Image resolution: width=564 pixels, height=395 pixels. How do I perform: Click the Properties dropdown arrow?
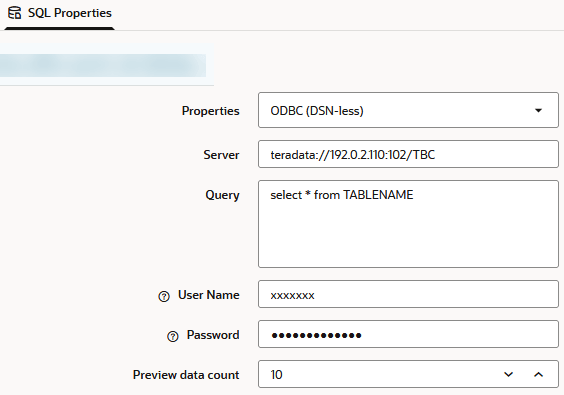click(538, 110)
